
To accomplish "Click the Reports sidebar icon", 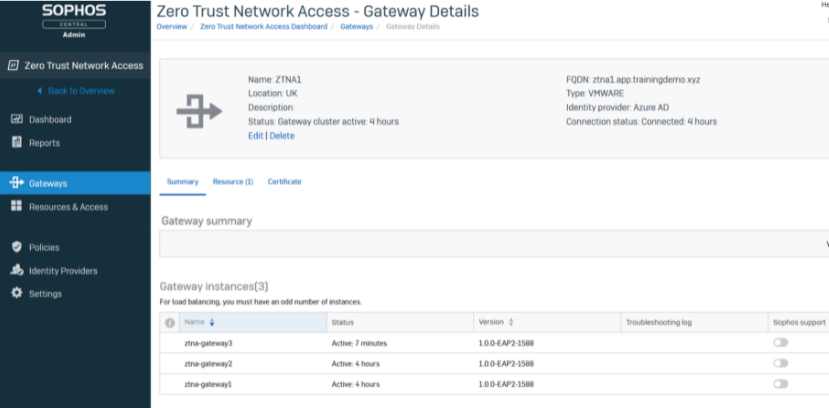I will pos(17,142).
